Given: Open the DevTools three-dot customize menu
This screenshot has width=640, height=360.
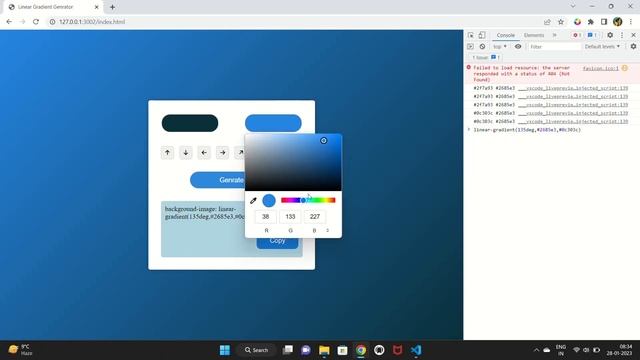Looking at the screenshot, I should click(x=622, y=35).
